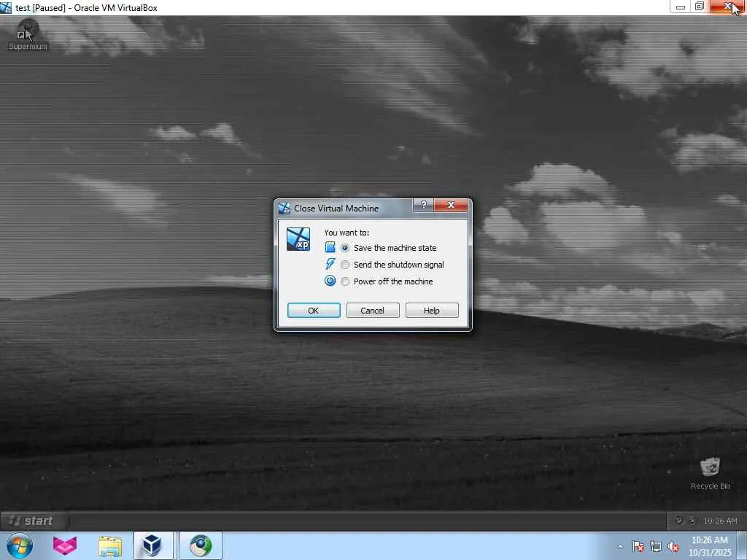The height and width of the screenshot is (560, 747).
Task: Click the guest XP clock 10:26 AM
Action: click(x=720, y=521)
